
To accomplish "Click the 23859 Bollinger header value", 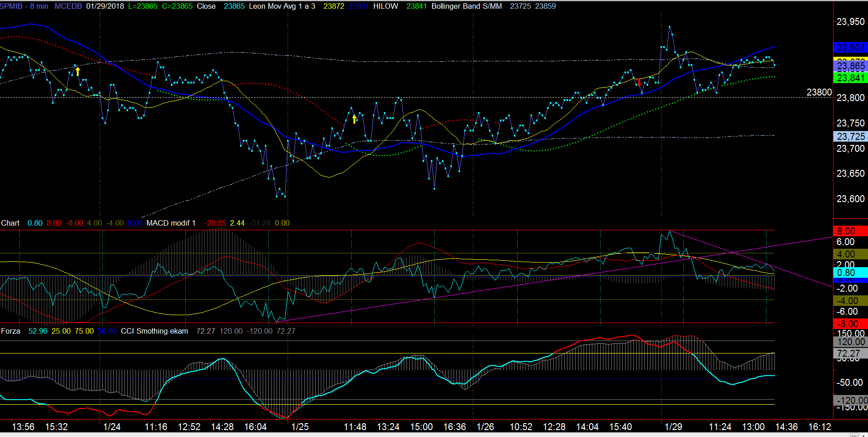I will click(x=545, y=6).
